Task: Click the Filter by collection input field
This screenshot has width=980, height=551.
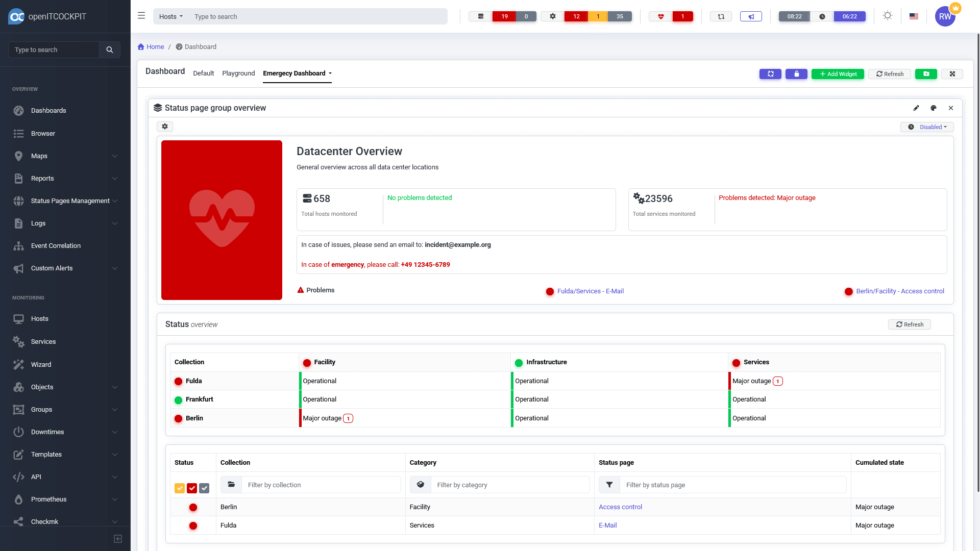Action: [322, 485]
